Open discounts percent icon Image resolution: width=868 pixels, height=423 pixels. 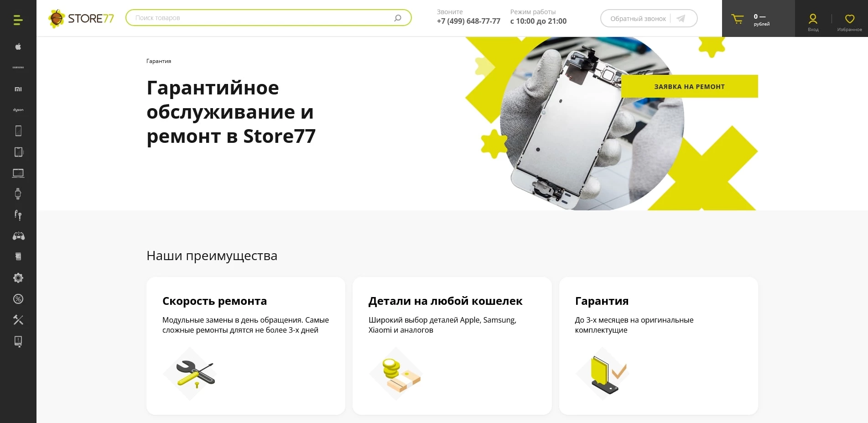pos(18,299)
